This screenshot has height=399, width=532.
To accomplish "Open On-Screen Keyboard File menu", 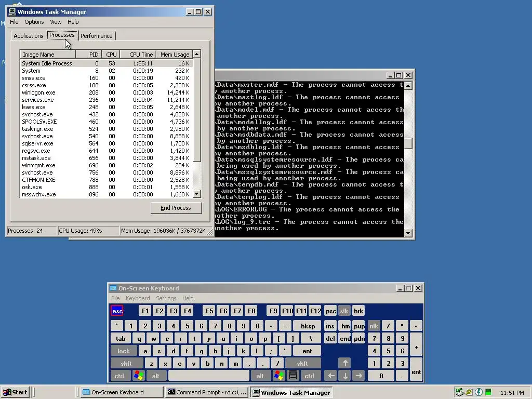I will coord(115,298).
